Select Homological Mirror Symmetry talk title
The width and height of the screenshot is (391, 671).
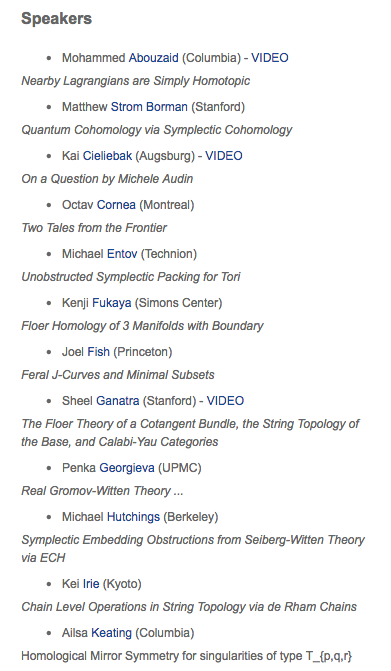pos(187,656)
